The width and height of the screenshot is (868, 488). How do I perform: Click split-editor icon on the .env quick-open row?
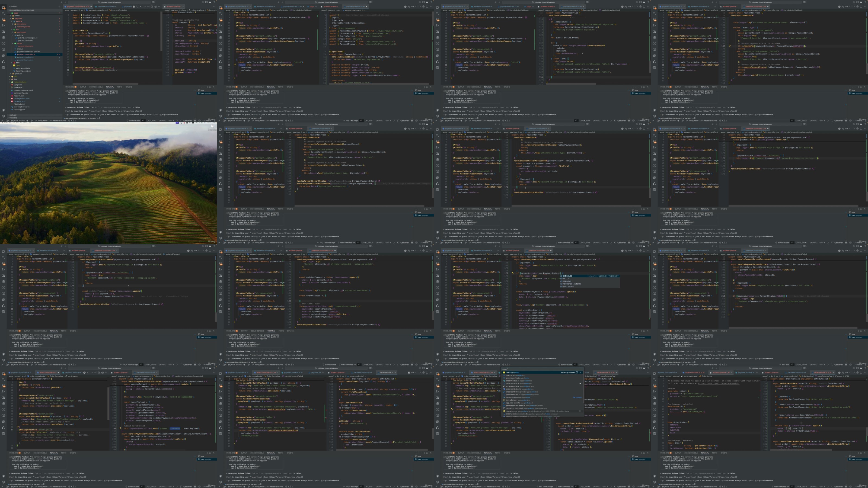(x=577, y=373)
